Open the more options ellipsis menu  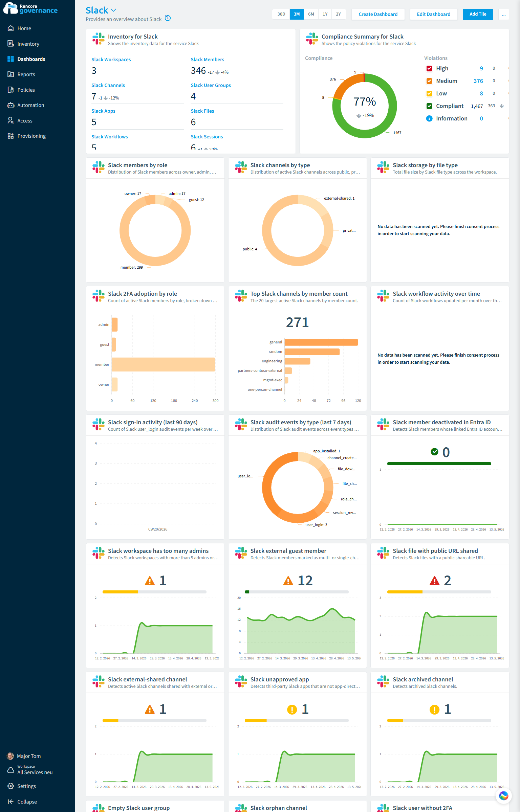pyautogui.click(x=503, y=14)
